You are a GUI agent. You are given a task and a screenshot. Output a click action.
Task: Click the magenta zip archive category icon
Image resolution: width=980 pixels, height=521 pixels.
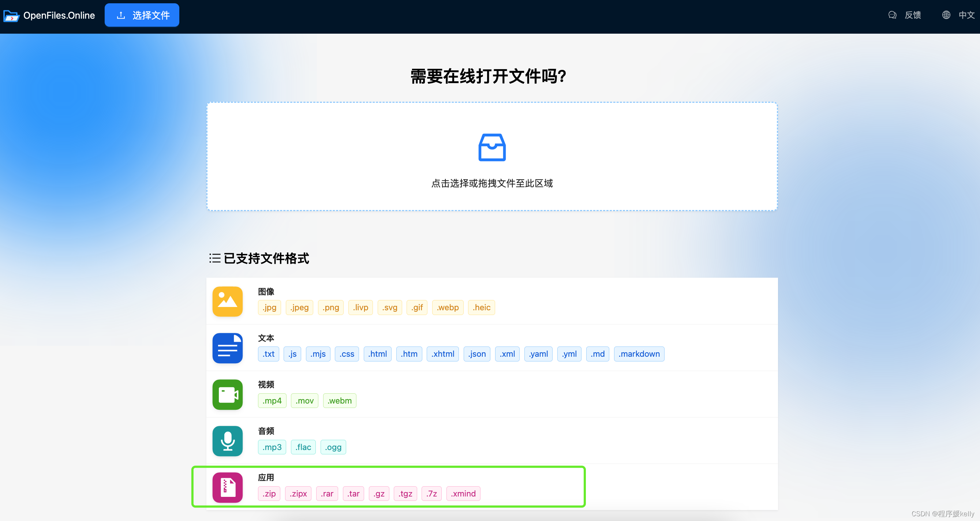click(x=227, y=487)
